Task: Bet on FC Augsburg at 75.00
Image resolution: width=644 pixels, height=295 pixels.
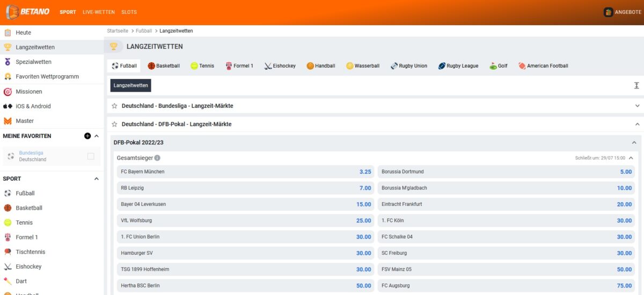Action: coord(506,285)
